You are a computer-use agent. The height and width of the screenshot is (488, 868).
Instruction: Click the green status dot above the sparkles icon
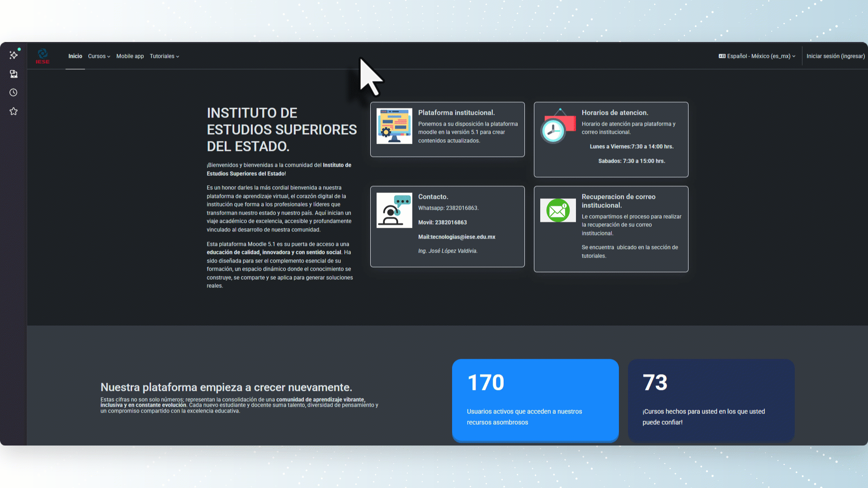point(19,50)
